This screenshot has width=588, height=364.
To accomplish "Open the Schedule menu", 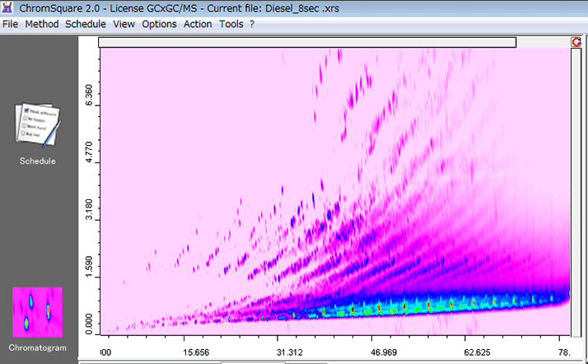I will pyautogui.click(x=86, y=24).
